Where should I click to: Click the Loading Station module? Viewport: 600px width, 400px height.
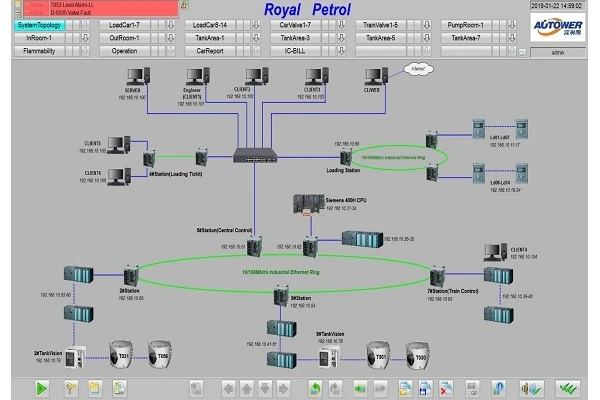[x=346, y=157]
